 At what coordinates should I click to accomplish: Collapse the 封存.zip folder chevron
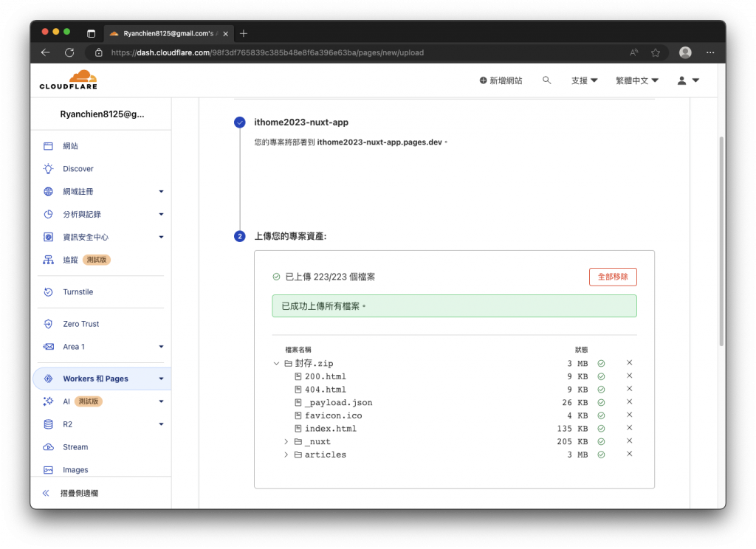[276, 364]
